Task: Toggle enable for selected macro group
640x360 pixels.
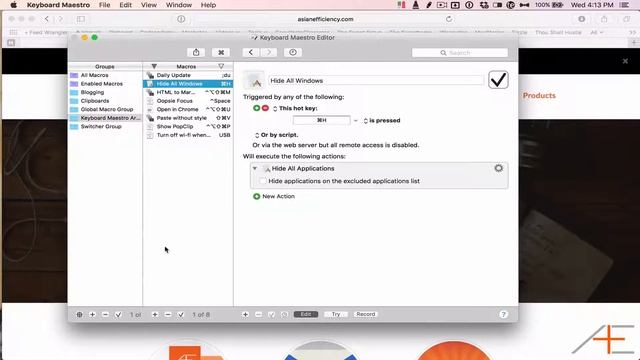Action: [x=118, y=315]
